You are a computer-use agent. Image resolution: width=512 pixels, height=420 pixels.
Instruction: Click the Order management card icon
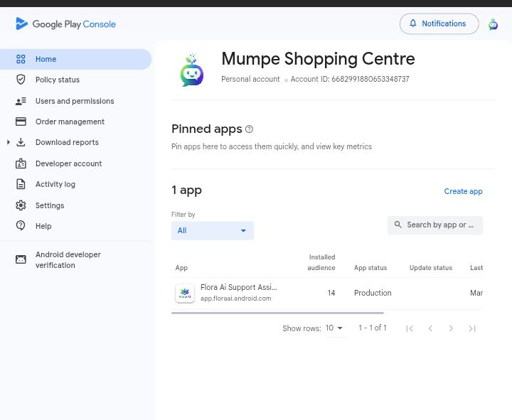tap(21, 122)
